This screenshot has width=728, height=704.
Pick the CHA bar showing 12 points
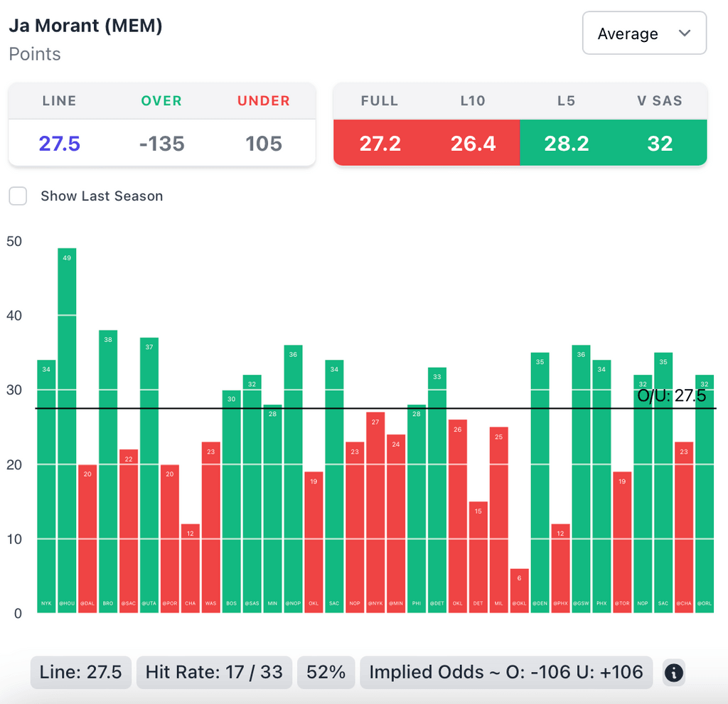(x=191, y=568)
